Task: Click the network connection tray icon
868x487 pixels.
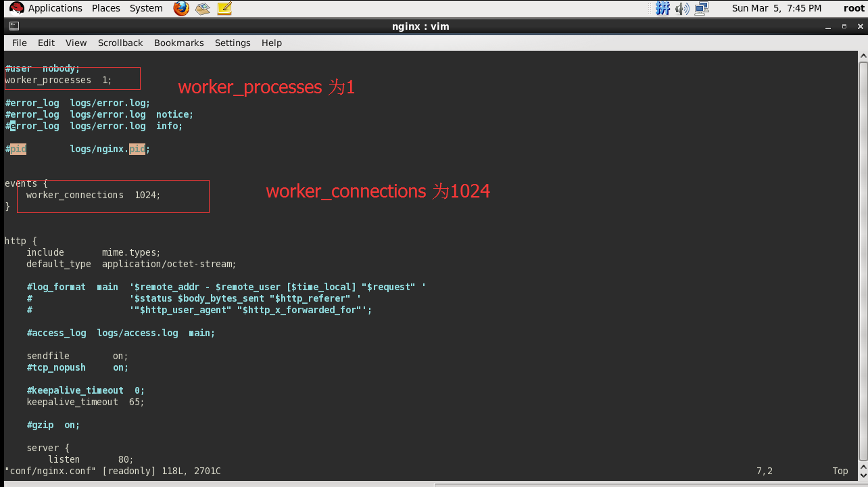Action: point(702,8)
